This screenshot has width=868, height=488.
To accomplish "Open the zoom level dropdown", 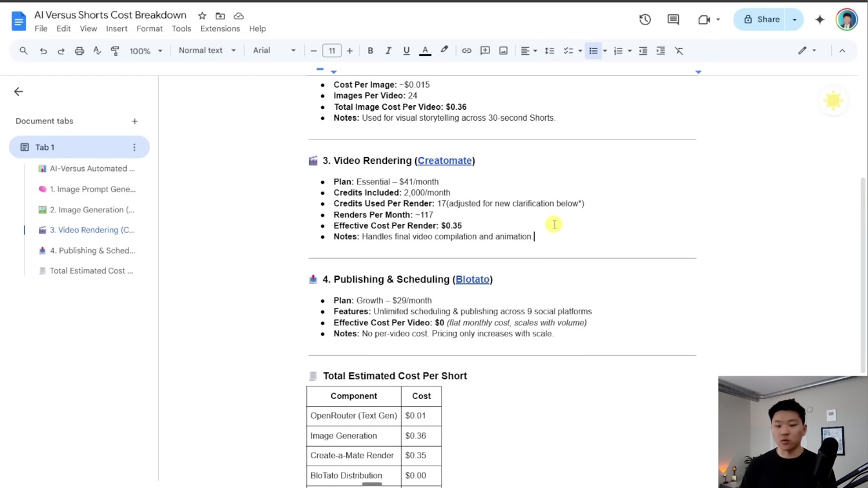I will (146, 50).
